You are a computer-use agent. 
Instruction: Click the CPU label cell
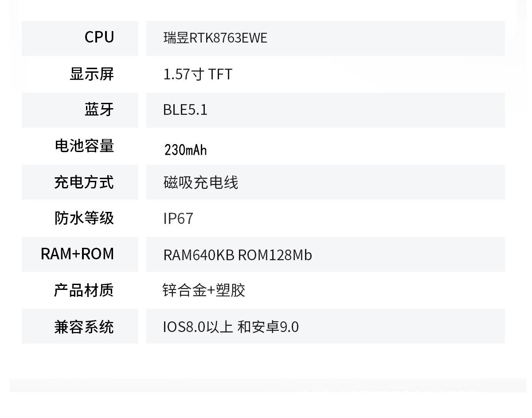pyautogui.click(x=80, y=38)
